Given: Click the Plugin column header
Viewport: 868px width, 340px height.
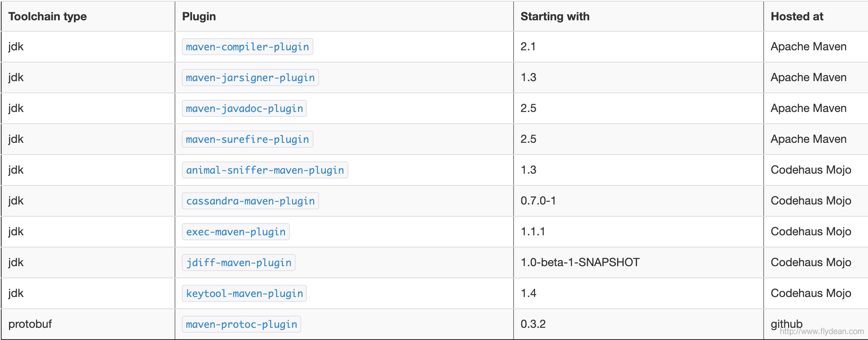Looking at the screenshot, I should [199, 17].
